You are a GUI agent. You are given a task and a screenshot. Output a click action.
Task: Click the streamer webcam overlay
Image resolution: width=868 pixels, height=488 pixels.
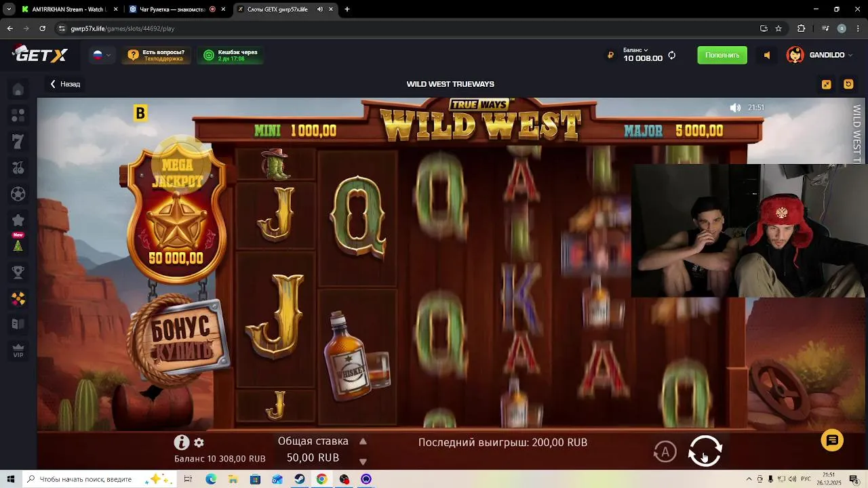749,230
